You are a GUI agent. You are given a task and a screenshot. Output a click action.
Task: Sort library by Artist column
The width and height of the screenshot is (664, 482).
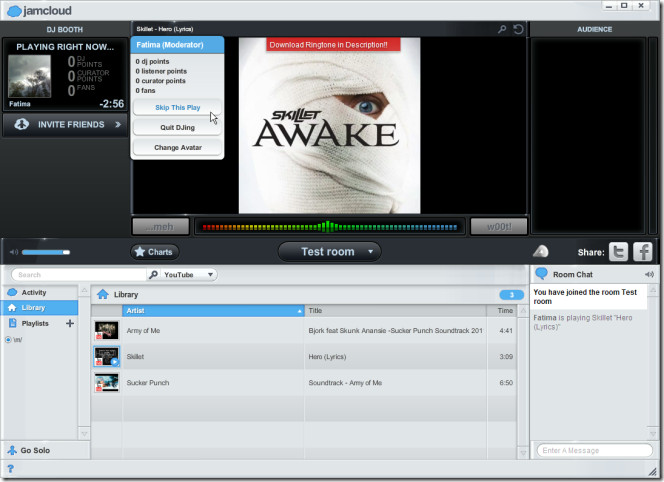(212, 311)
